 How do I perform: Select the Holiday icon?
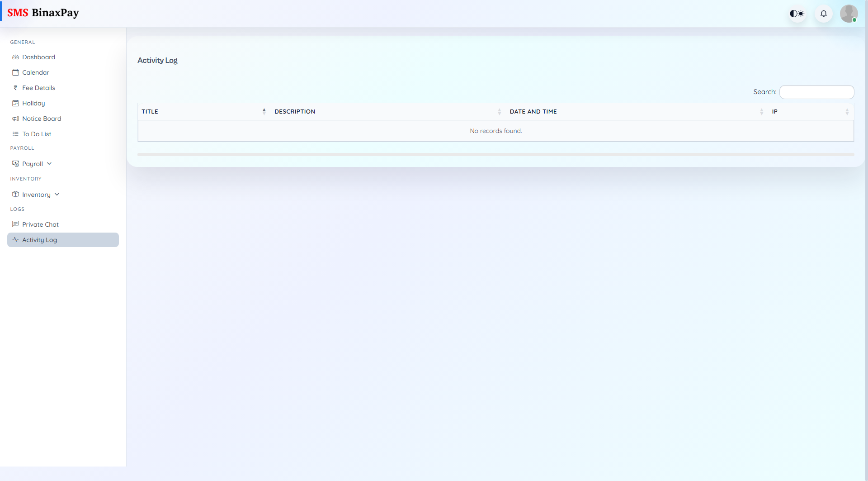15,103
